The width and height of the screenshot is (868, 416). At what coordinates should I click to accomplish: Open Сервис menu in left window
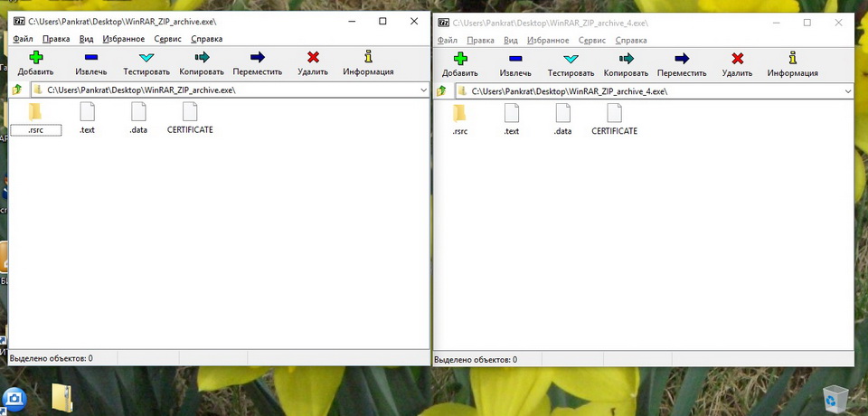point(168,39)
